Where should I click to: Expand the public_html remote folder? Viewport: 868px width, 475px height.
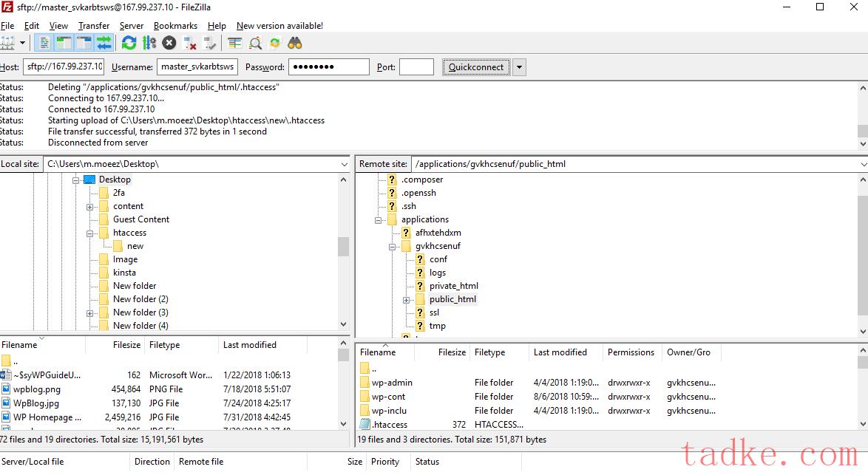point(406,300)
